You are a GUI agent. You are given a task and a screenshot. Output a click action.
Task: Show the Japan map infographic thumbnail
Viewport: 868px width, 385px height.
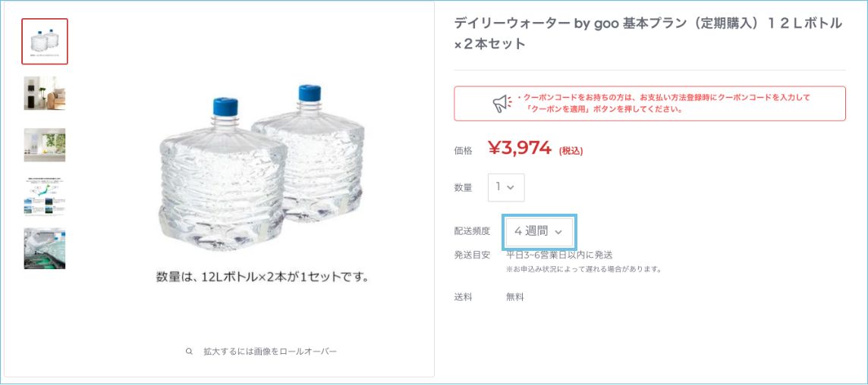[x=45, y=196]
